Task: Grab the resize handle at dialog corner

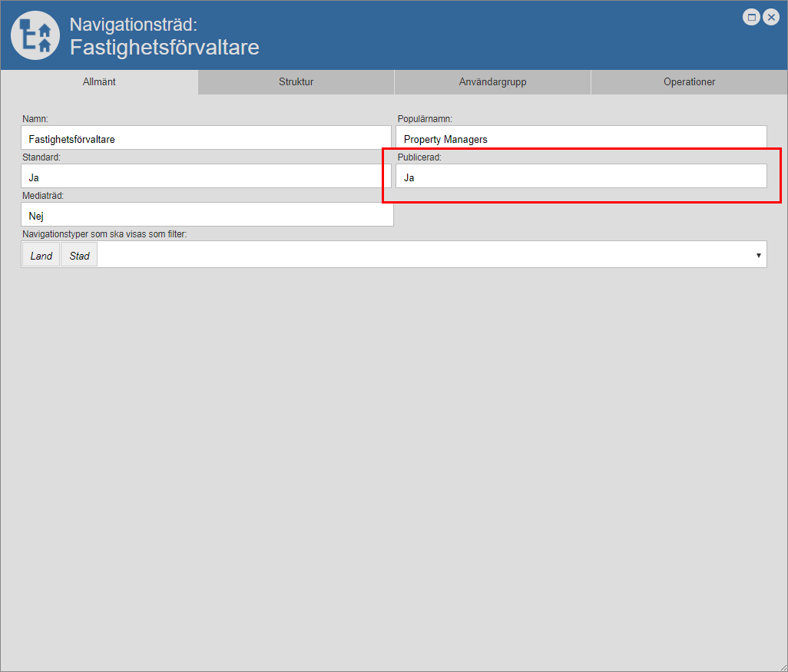Action: [x=782, y=666]
